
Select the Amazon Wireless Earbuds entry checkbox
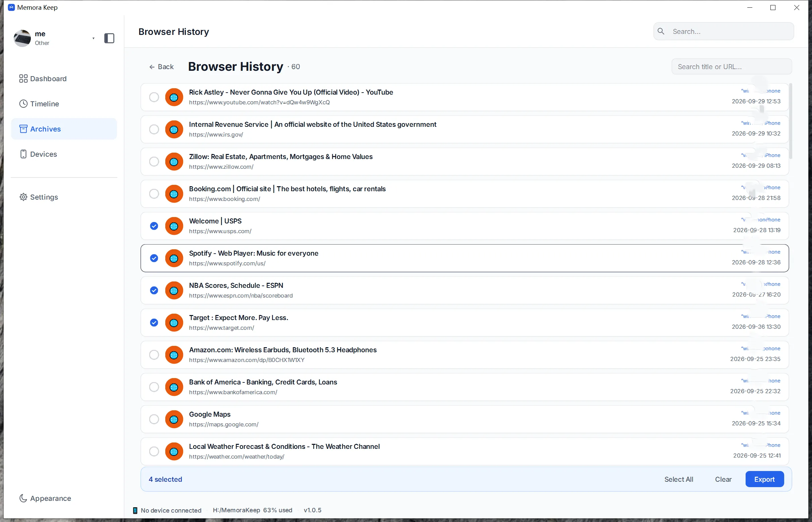[x=154, y=355]
